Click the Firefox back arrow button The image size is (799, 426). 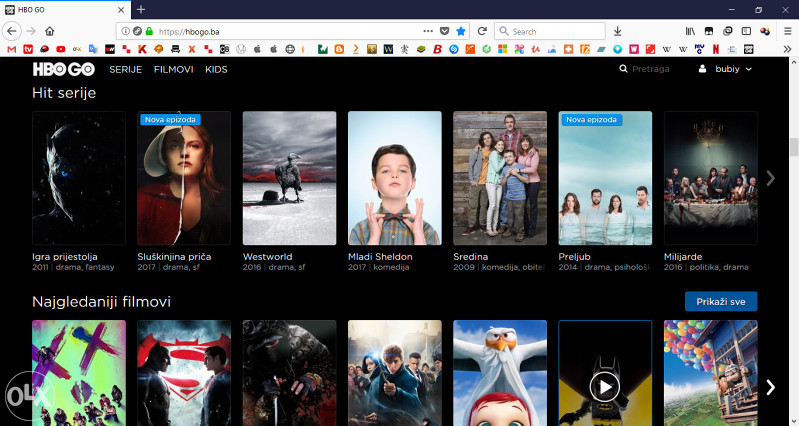point(11,31)
